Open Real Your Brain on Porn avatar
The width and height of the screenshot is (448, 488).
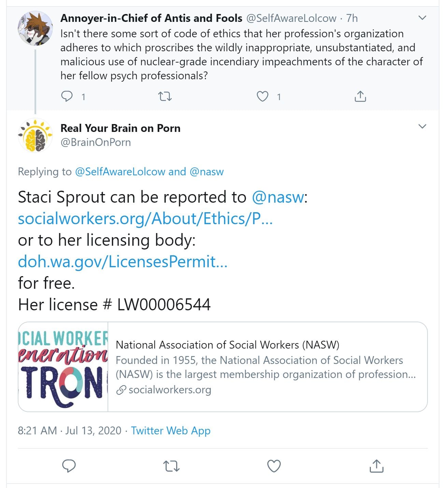(35, 135)
